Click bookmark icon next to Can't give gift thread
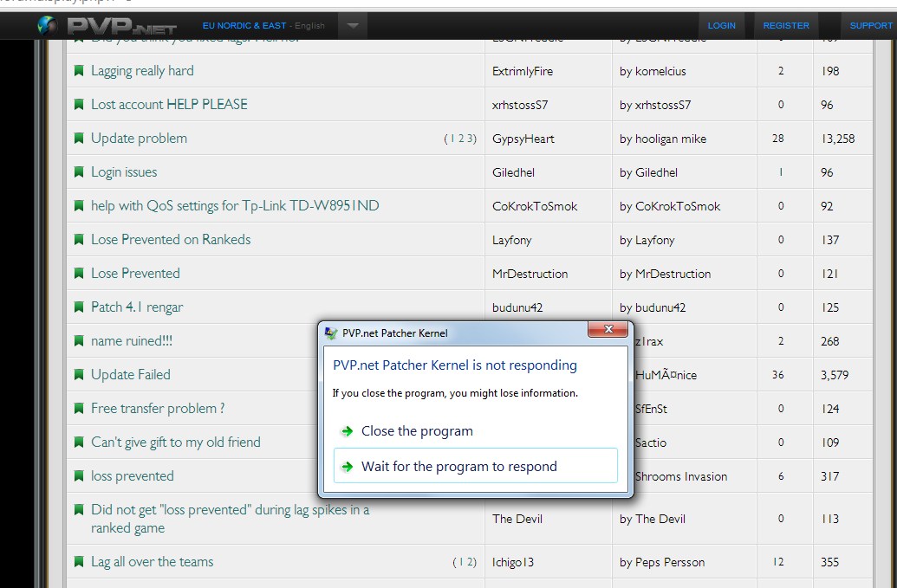The image size is (897, 588). [79, 442]
